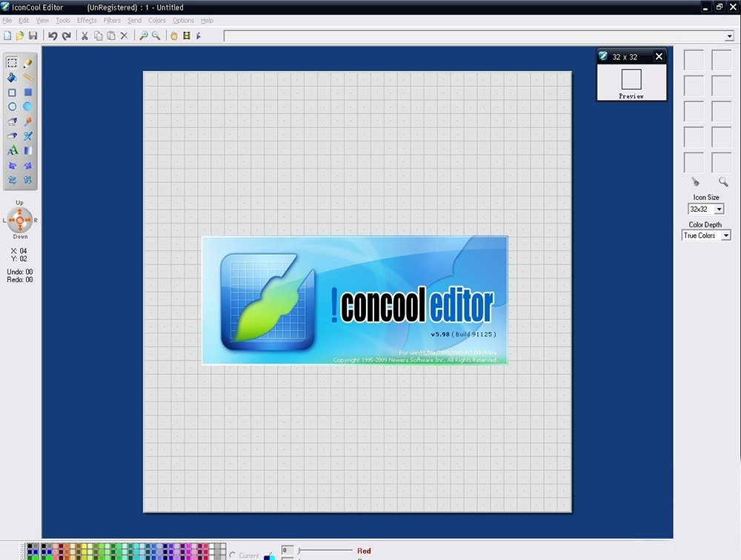Select the Line tool
Screen dimensions: 741x560
pyautogui.click(x=28, y=78)
